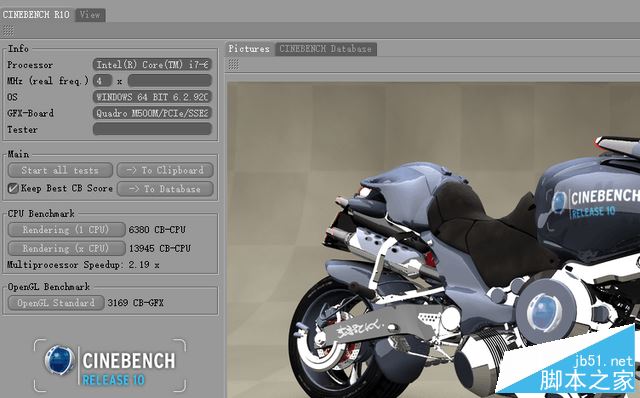This screenshot has width=640, height=398.
Task: Click the GFX-Board field showing Quadro
Action: pos(152,113)
